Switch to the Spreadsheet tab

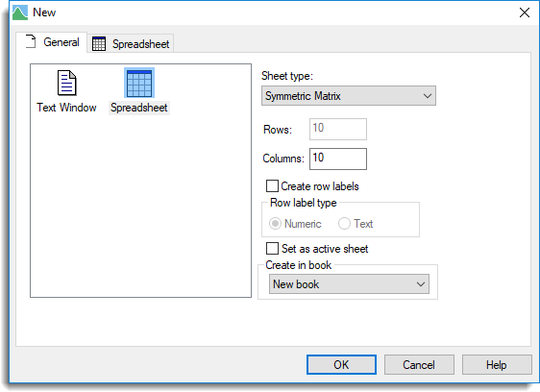pos(131,43)
